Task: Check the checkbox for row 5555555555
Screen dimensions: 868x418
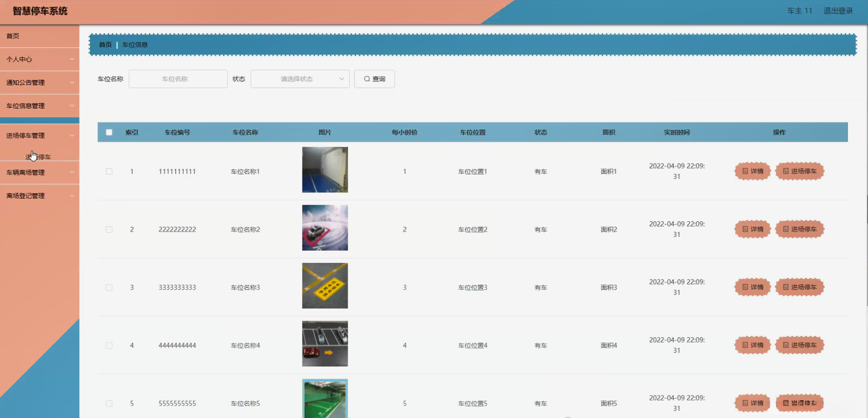Action: [109, 404]
